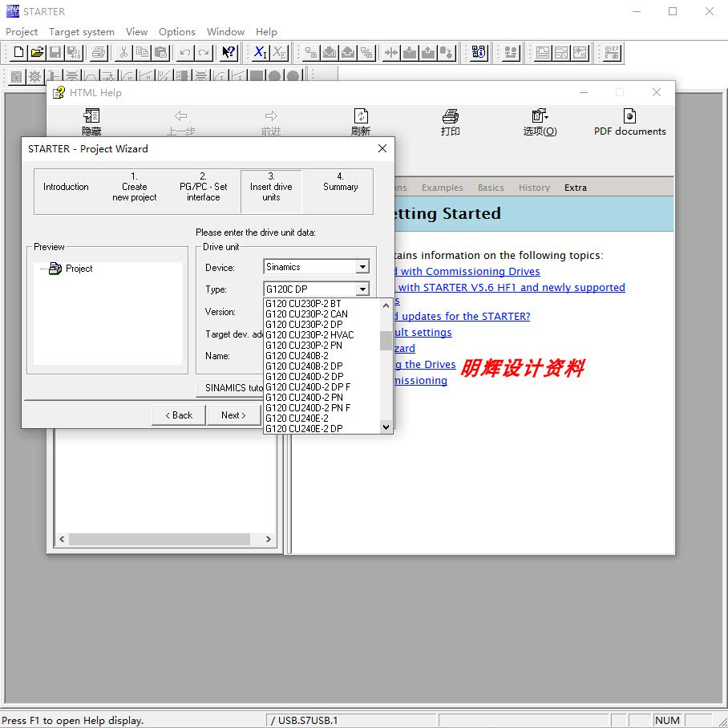Click type list scrollbar up arrow
Image resolution: width=728 pixels, height=728 pixels.
pos(386,305)
